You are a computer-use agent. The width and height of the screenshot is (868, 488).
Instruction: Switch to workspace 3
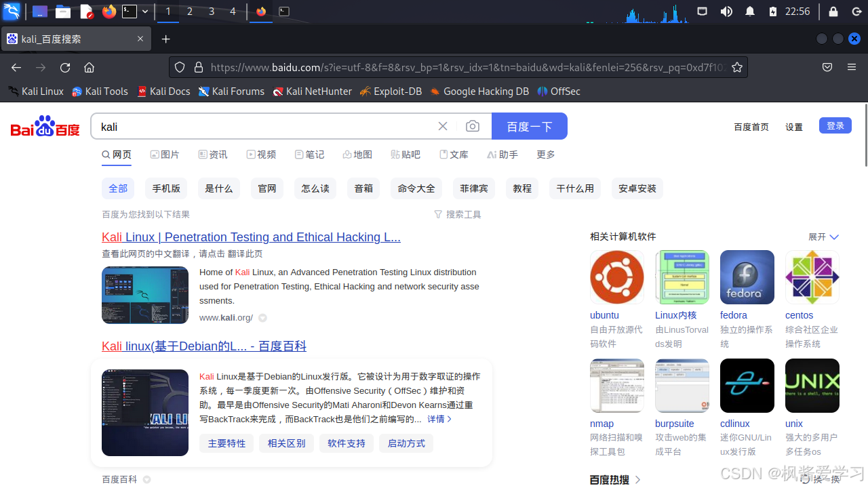click(212, 12)
